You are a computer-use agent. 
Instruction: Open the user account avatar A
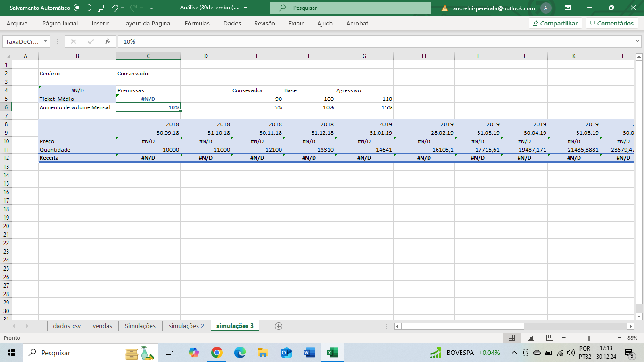click(545, 8)
